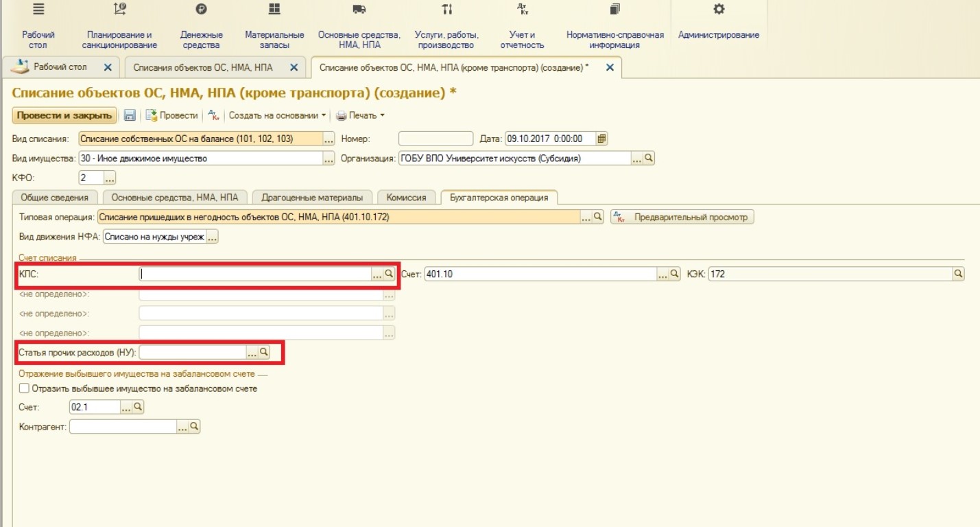Open selection for Вид списания field
Viewport: 980px width, 527px height.
pos(328,139)
